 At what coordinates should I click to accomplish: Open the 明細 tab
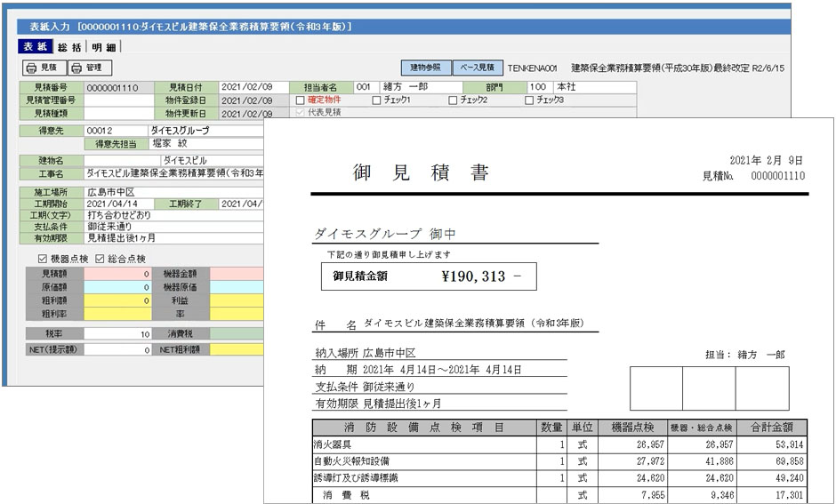[x=103, y=47]
